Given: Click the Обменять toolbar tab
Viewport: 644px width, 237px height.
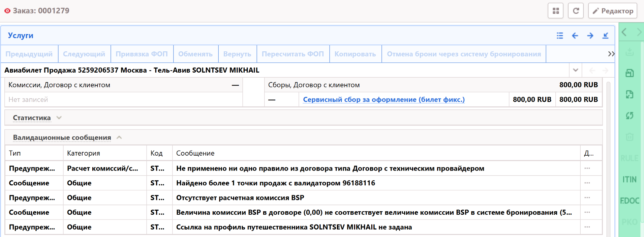Looking at the screenshot, I should 195,54.
